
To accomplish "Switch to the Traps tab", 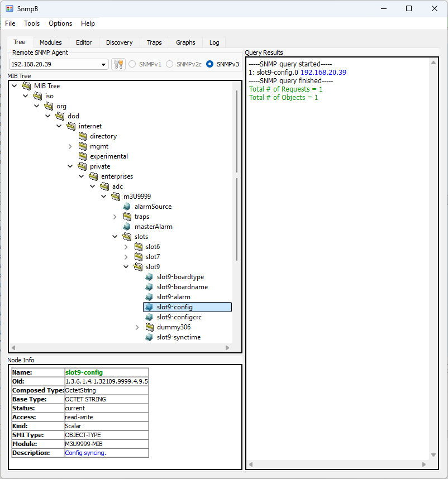I will [154, 42].
